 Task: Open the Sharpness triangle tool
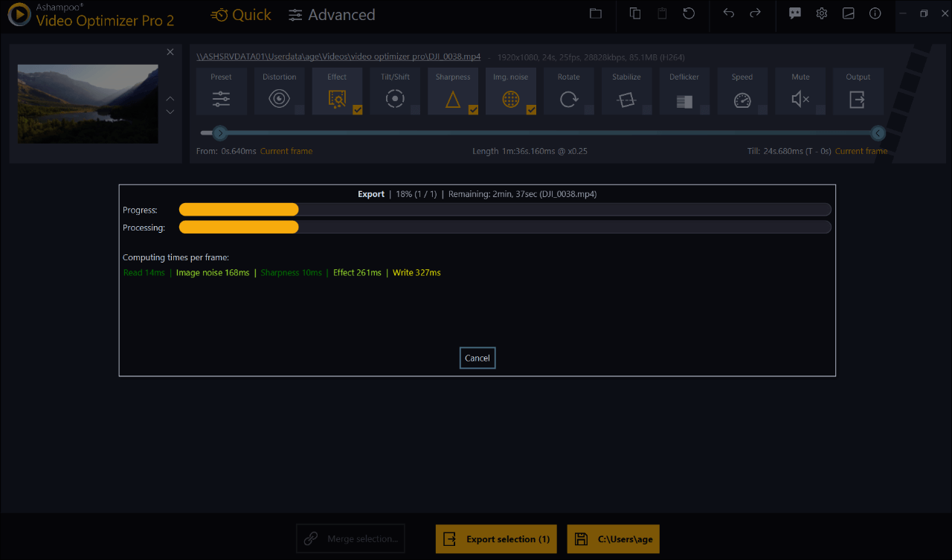453,91
